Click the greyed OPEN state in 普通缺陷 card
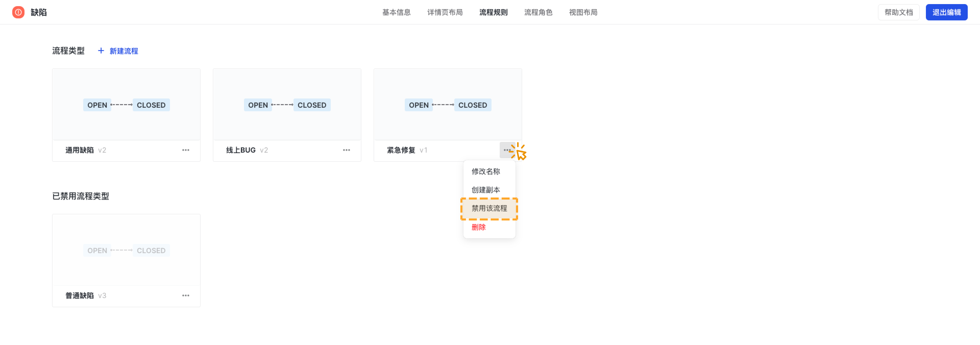The width and height of the screenshot is (980, 345). [x=97, y=250]
